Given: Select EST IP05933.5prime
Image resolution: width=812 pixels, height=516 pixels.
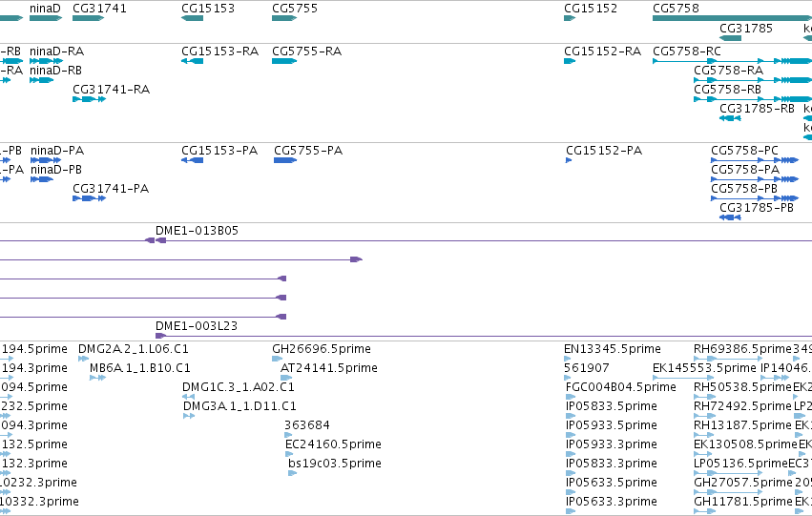Looking at the screenshot, I should point(571,435).
